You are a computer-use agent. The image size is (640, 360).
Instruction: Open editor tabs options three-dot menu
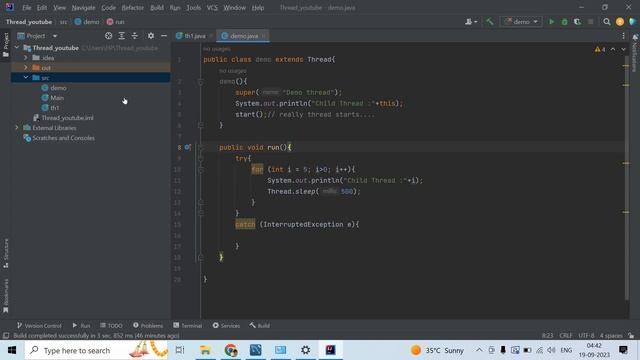click(x=623, y=36)
